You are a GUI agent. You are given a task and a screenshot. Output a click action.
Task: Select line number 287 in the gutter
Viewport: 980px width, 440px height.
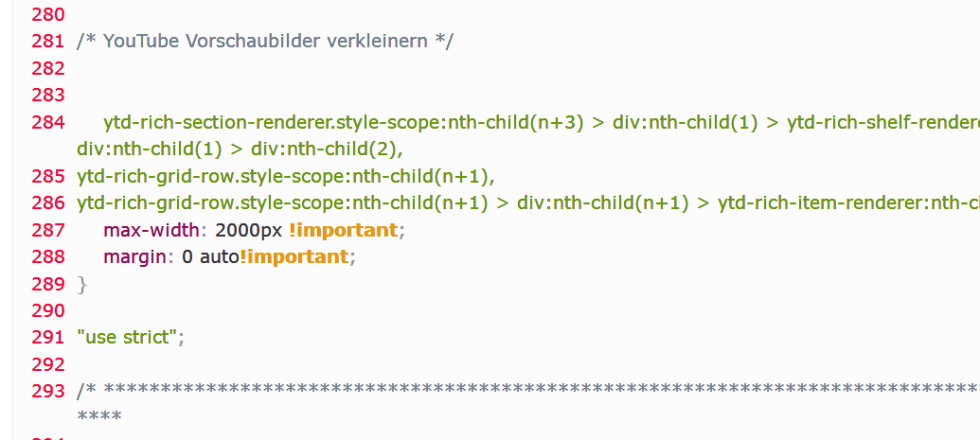(x=47, y=230)
